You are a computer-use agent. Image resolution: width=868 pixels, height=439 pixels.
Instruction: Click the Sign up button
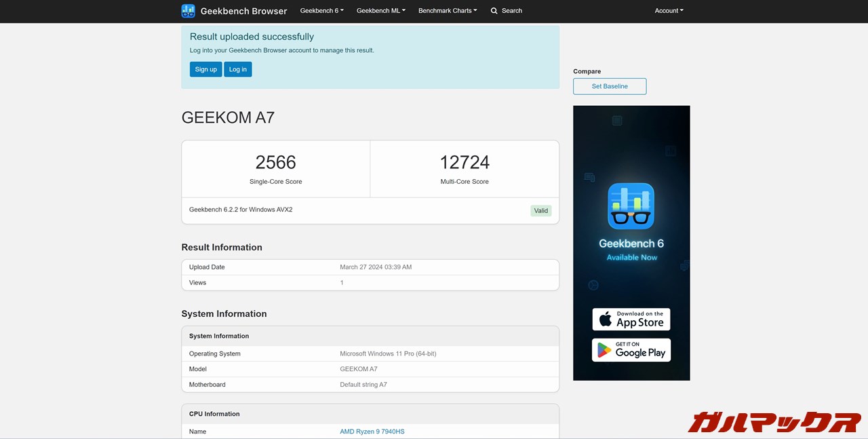(x=205, y=69)
